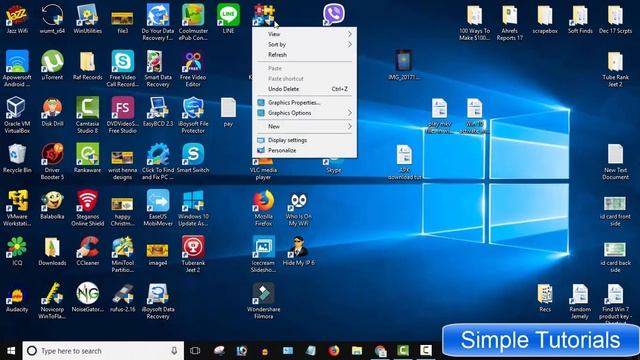Open the ICQ desktop shortcut
The image size is (640, 360).
pos(17,251)
